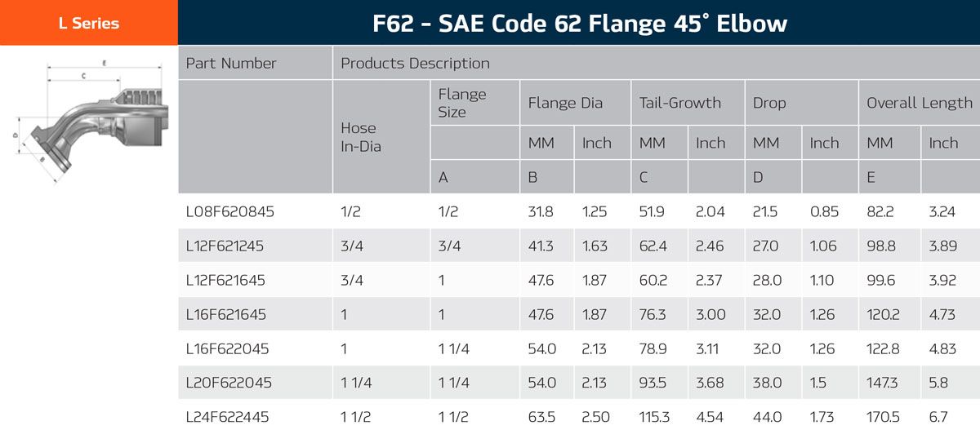The image size is (980, 430).
Task: Click part number L08F620845
Action: tap(230, 212)
